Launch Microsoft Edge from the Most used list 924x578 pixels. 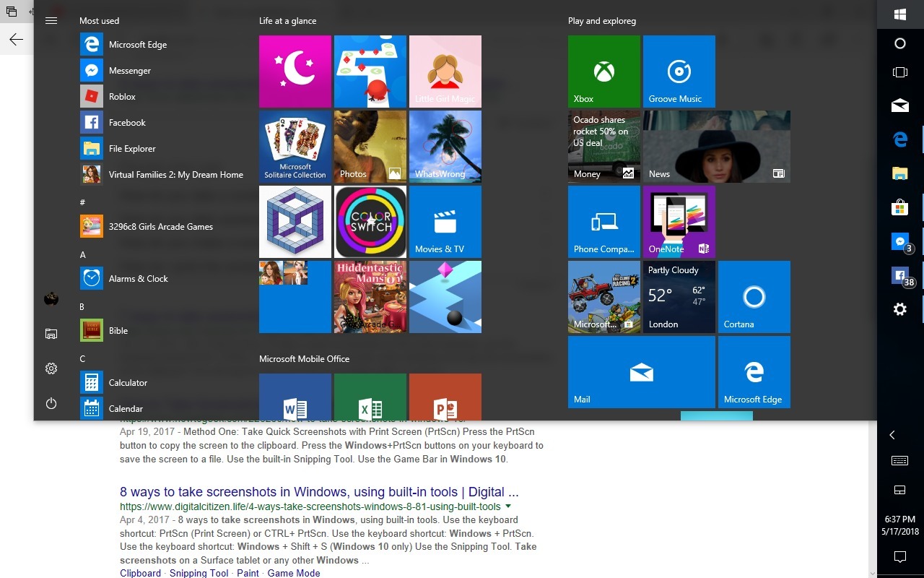(x=162, y=45)
